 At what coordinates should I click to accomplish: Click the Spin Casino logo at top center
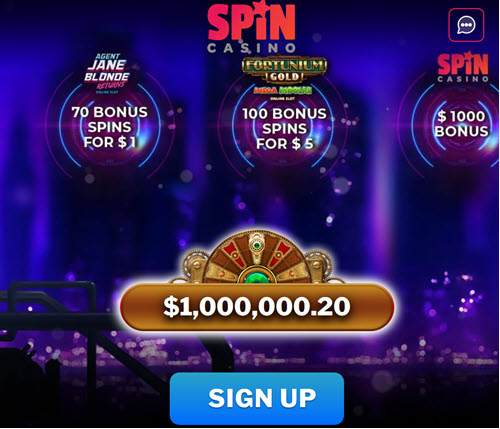(251, 27)
